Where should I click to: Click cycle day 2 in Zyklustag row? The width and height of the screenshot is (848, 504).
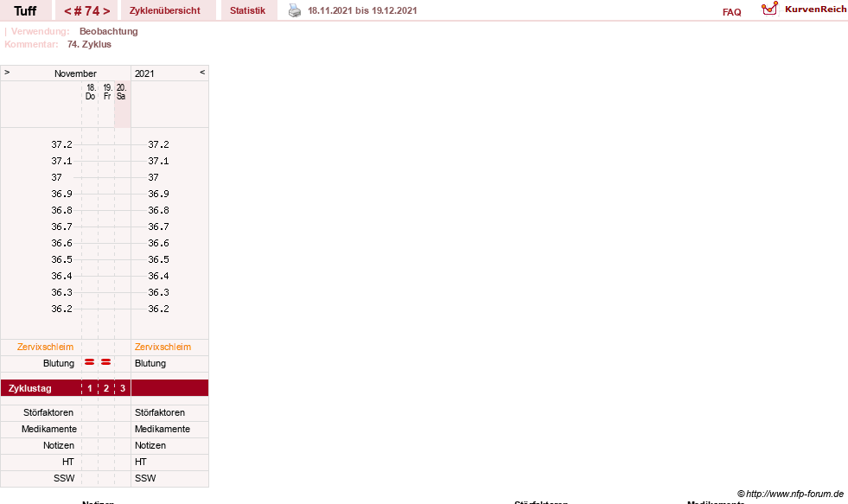pyautogui.click(x=106, y=388)
